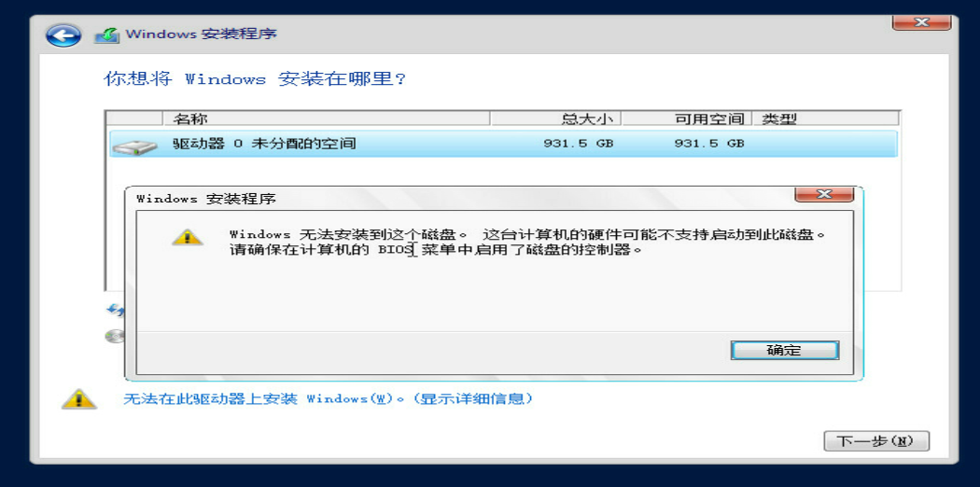
Task: Click the 931.5 GB total size value
Action: (578, 144)
